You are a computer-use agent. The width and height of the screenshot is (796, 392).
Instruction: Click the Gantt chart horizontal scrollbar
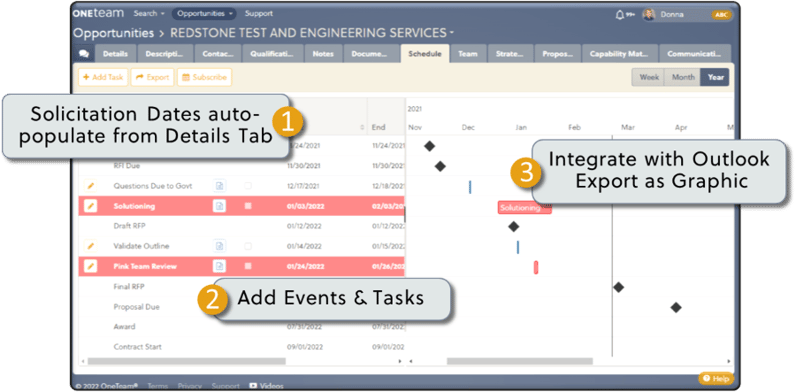(x=519, y=361)
